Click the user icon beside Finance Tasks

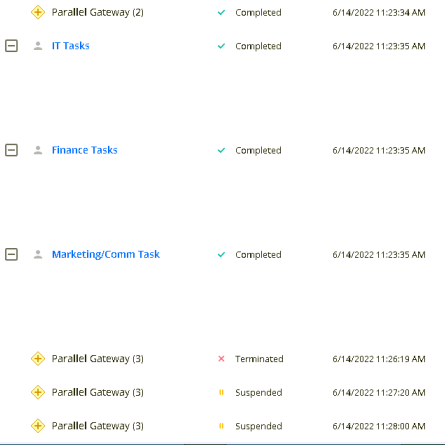tap(38, 150)
